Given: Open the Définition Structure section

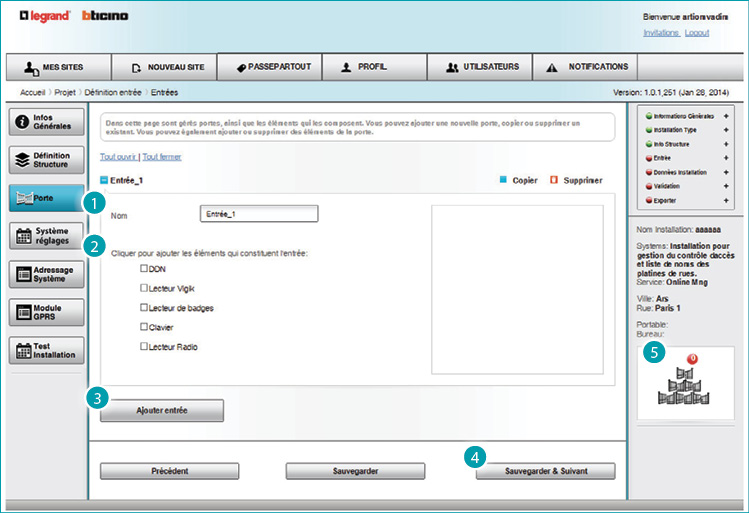Looking at the screenshot, I should point(46,160).
